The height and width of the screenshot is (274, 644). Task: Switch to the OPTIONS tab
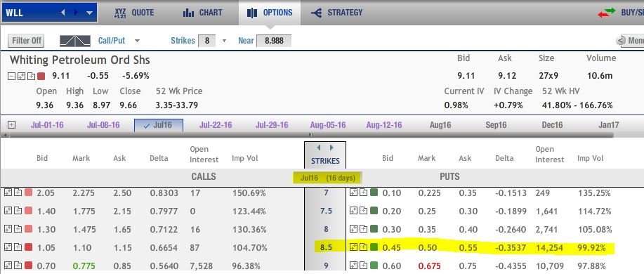click(270, 13)
